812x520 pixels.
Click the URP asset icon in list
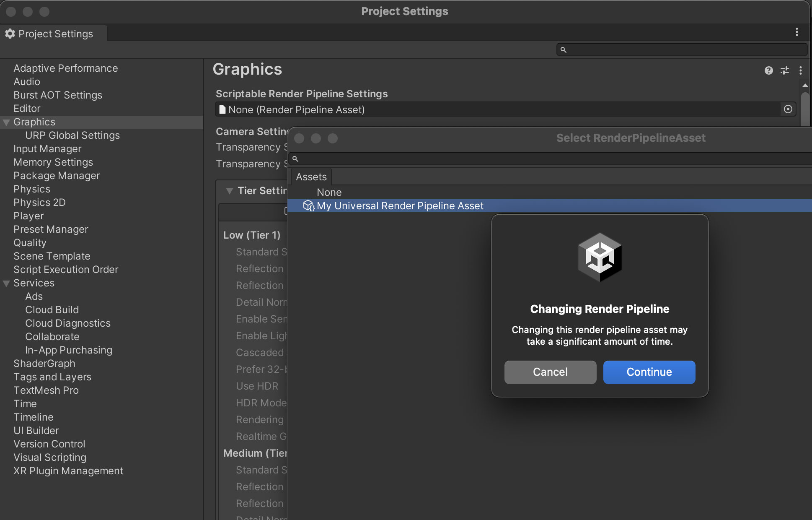(x=308, y=206)
